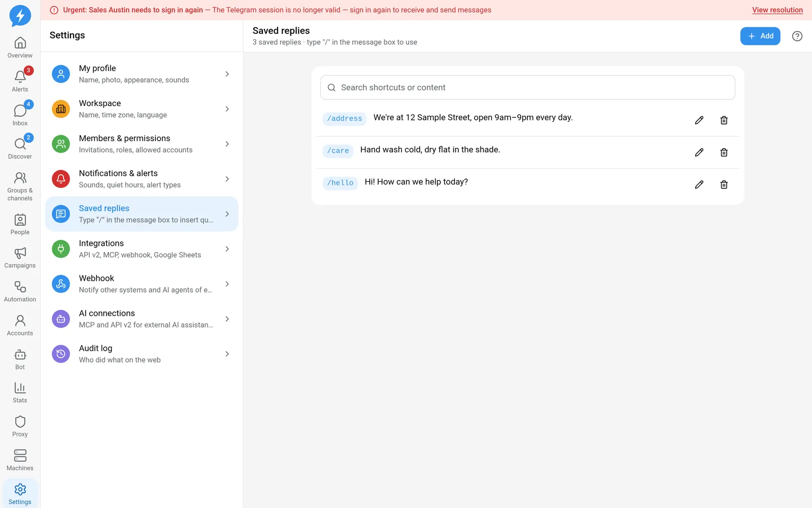Focus the Search shortcuts or content field
Screen dimensions: 812x508
(527, 87)
